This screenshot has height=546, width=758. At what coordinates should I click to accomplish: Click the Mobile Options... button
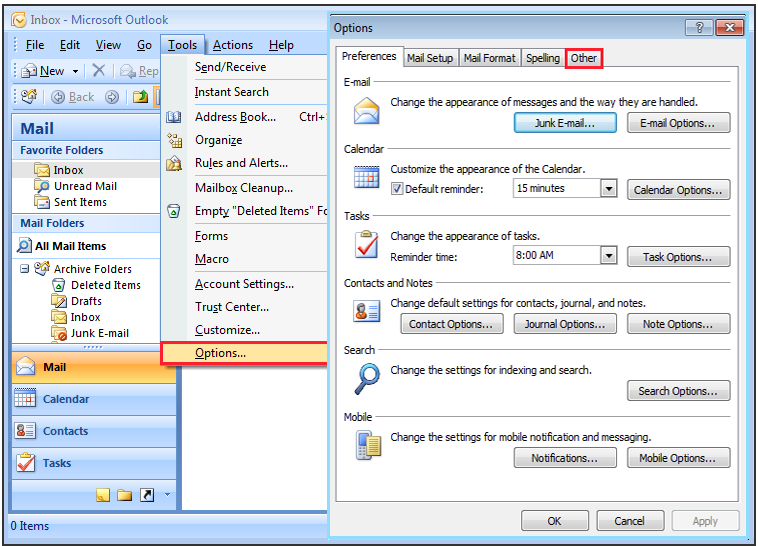pyautogui.click(x=678, y=458)
